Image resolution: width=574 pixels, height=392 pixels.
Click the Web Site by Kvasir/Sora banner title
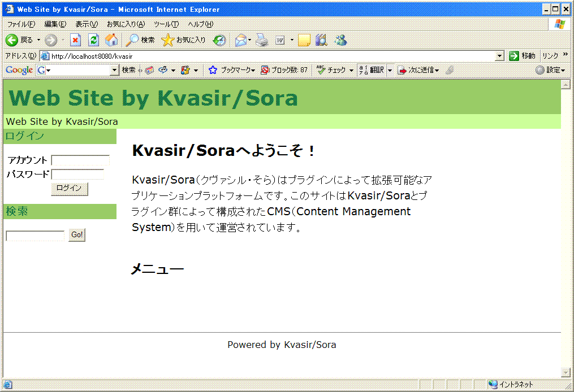pyautogui.click(x=153, y=98)
